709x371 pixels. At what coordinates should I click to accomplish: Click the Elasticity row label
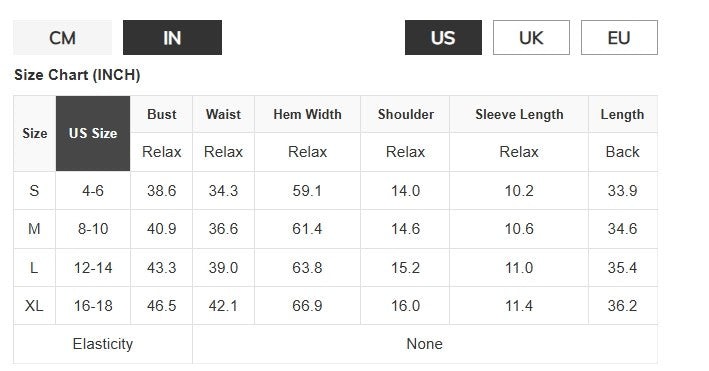click(x=103, y=344)
